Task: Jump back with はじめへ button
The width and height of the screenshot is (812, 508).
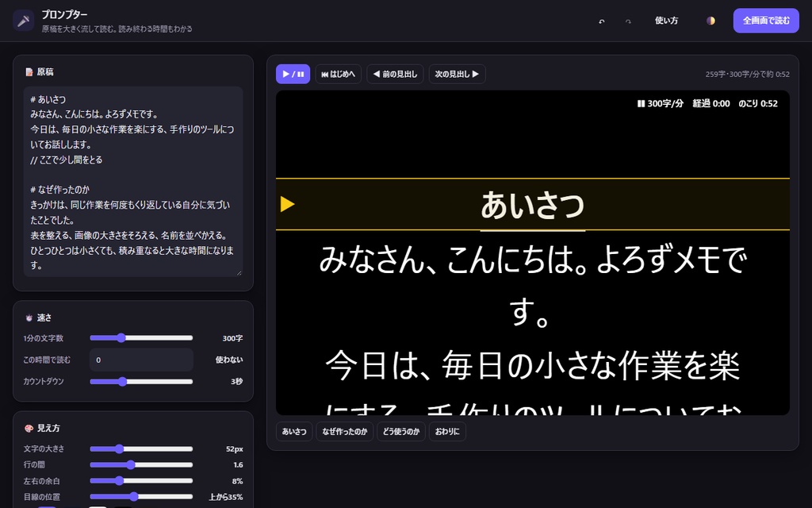Action: click(x=338, y=74)
